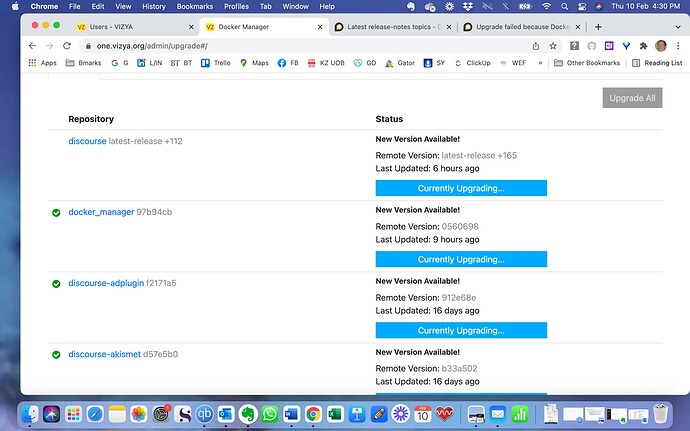Open Keynote from the Dock
The image size is (690, 431).
[357, 414]
